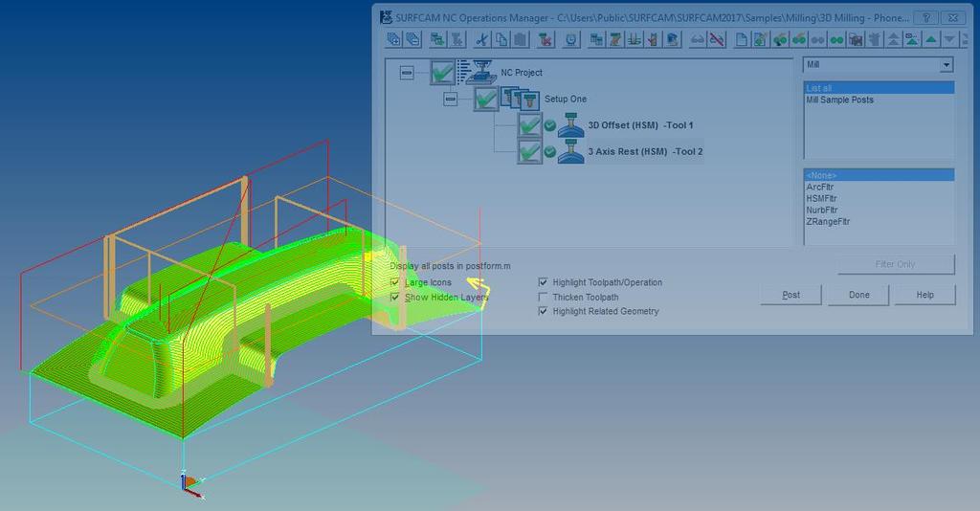Click the green-red Z-shaped toolbar icon
The height and width of the screenshot is (511, 980).
[x=616, y=39]
